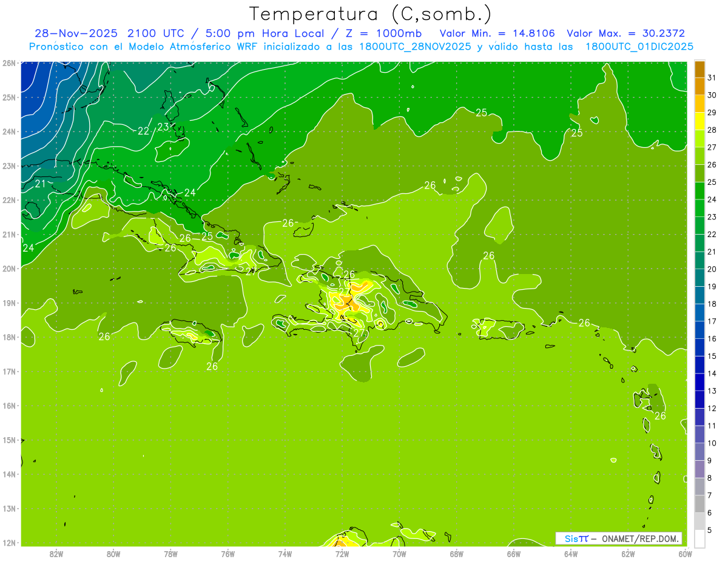728x562 pixels.
Task: Click the legend value label "5"
Action: click(x=709, y=530)
